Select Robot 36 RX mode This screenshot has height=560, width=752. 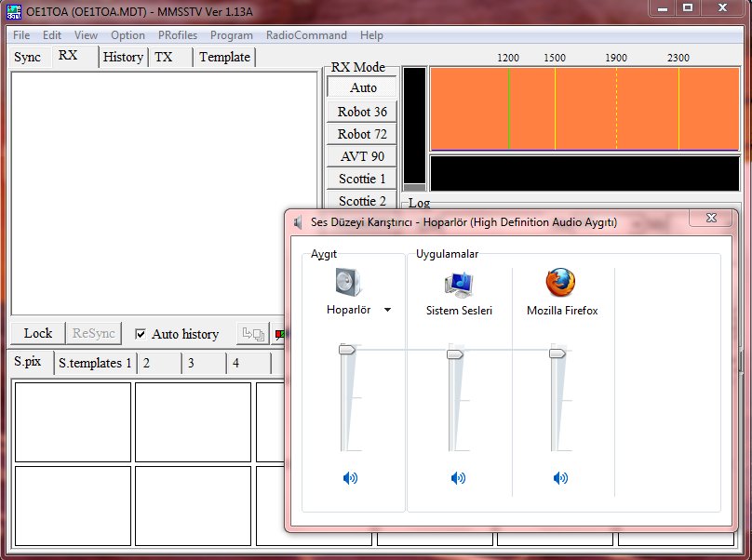(363, 111)
